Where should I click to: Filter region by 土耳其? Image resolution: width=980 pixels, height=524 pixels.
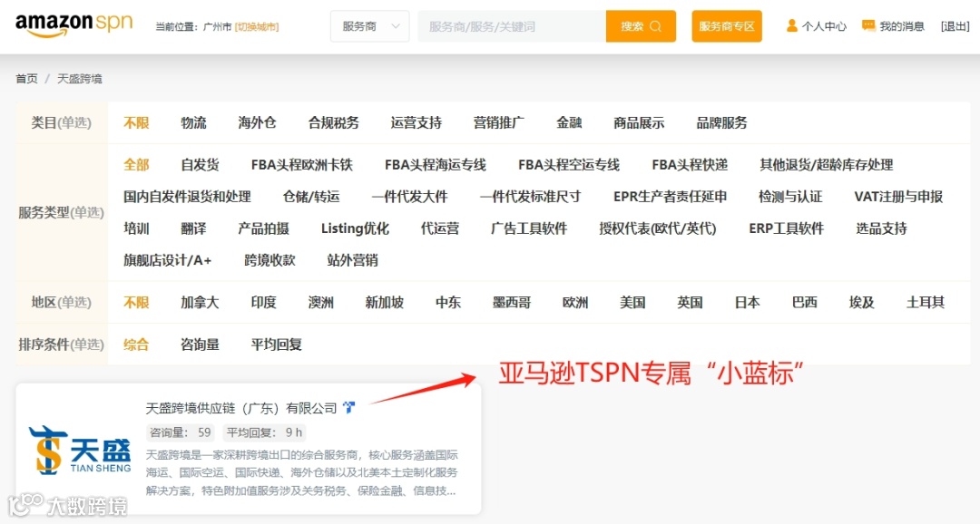(x=926, y=303)
